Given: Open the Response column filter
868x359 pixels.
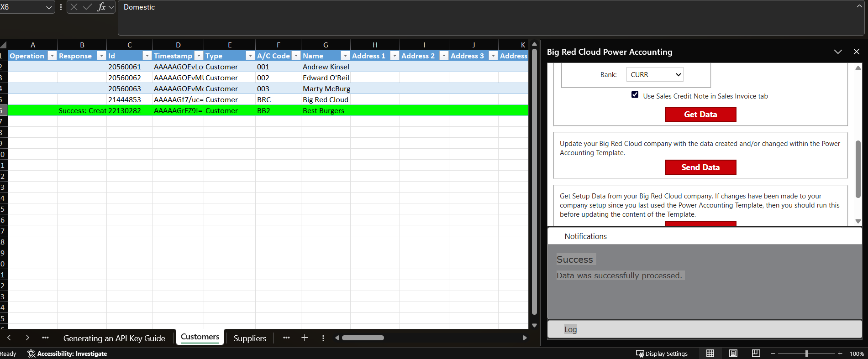Looking at the screenshot, I should (x=101, y=56).
